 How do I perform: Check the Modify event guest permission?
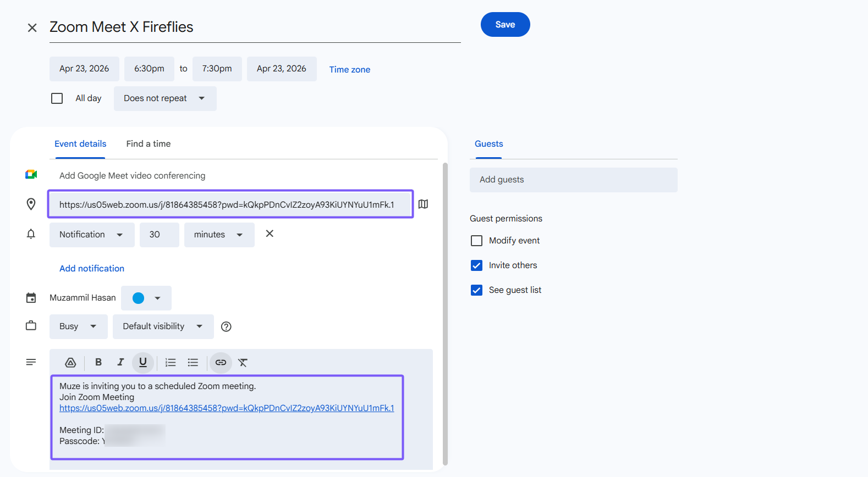[x=476, y=241]
